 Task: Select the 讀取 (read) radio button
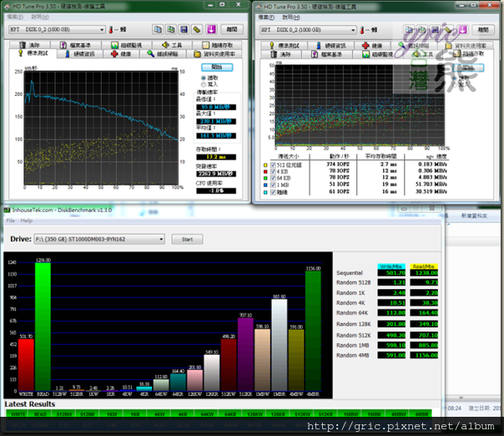[x=203, y=78]
